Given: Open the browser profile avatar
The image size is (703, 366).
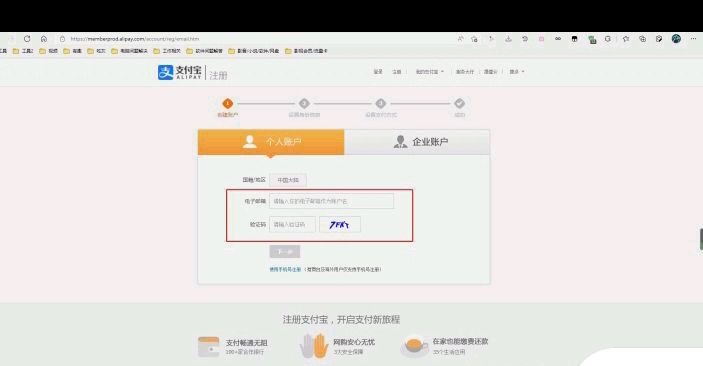Looking at the screenshot, I should (676, 39).
